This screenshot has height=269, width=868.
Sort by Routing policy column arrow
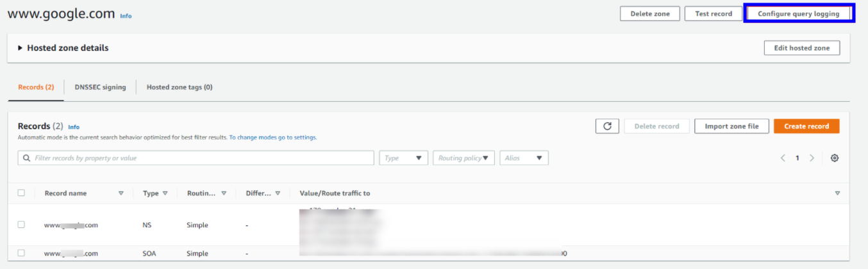coord(224,193)
